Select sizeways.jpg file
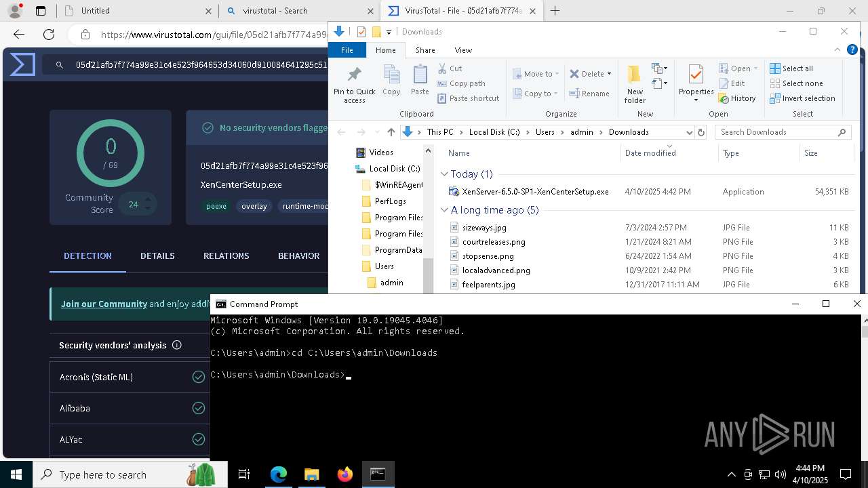868x488 pixels. coord(484,228)
